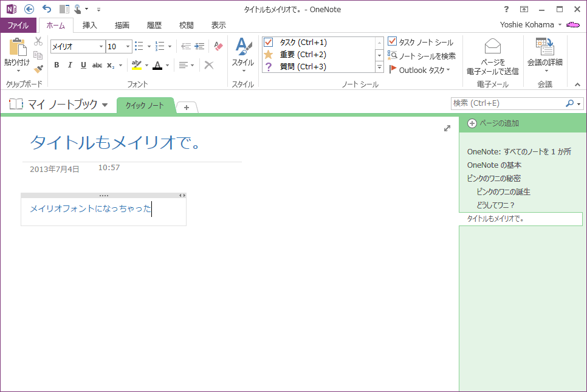The width and height of the screenshot is (587, 392).
Task: Switch to the 描画 tab
Action: (122, 25)
